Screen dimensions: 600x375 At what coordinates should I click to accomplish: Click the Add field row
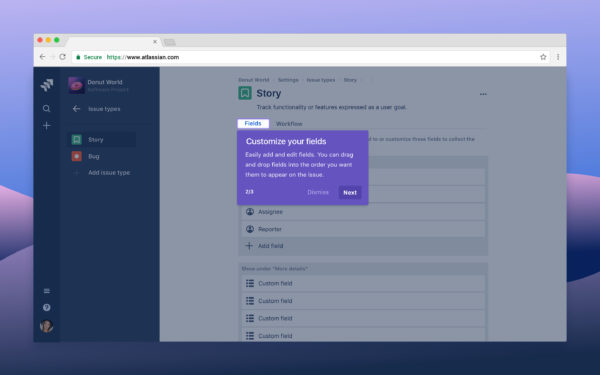[363, 246]
